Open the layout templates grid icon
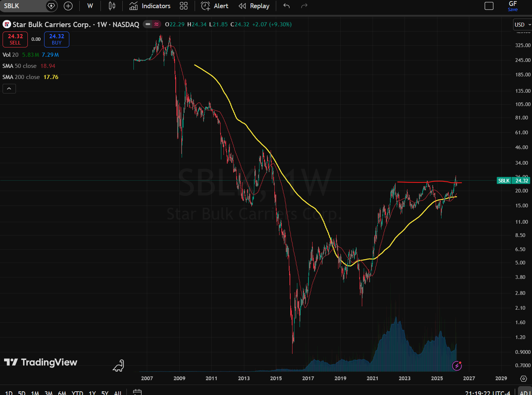 (184, 6)
